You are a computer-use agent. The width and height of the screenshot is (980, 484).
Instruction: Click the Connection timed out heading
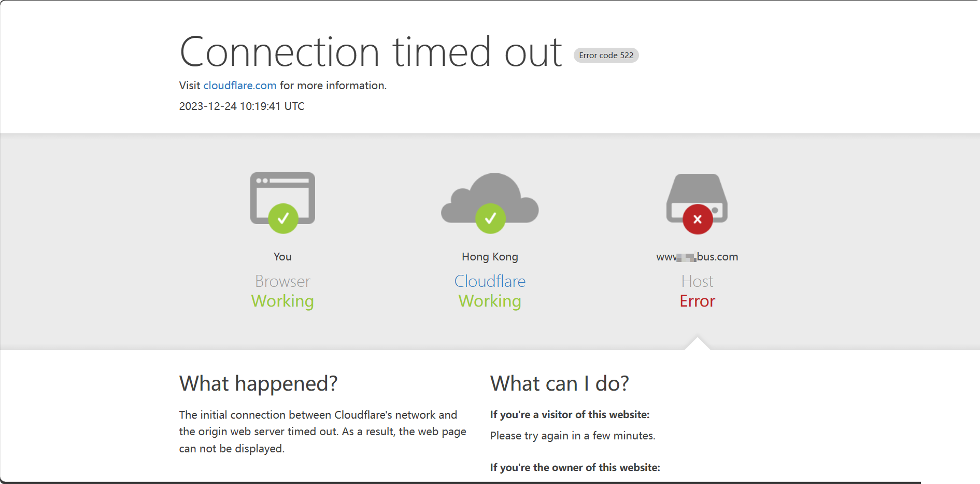point(371,52)
